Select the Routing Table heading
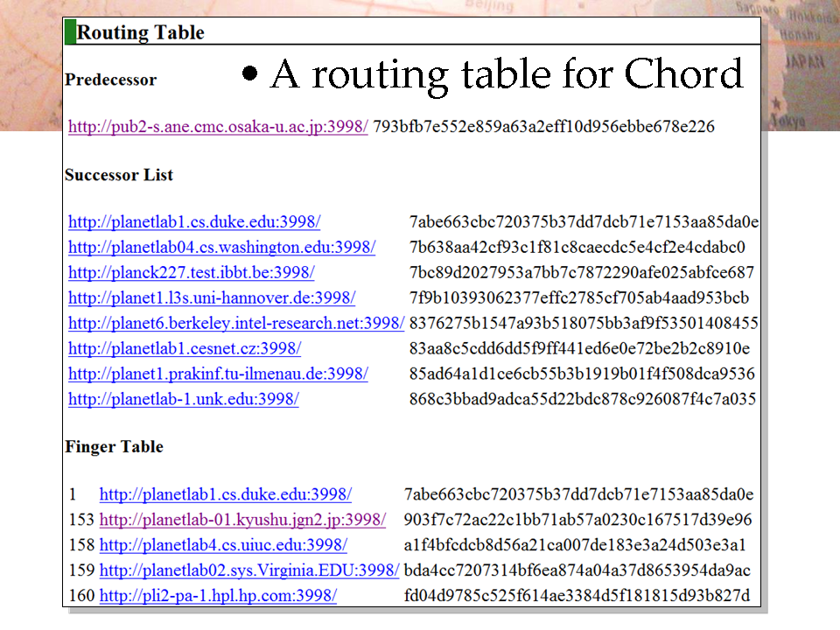Screen dimensions: 840x630 coord(140,32)
